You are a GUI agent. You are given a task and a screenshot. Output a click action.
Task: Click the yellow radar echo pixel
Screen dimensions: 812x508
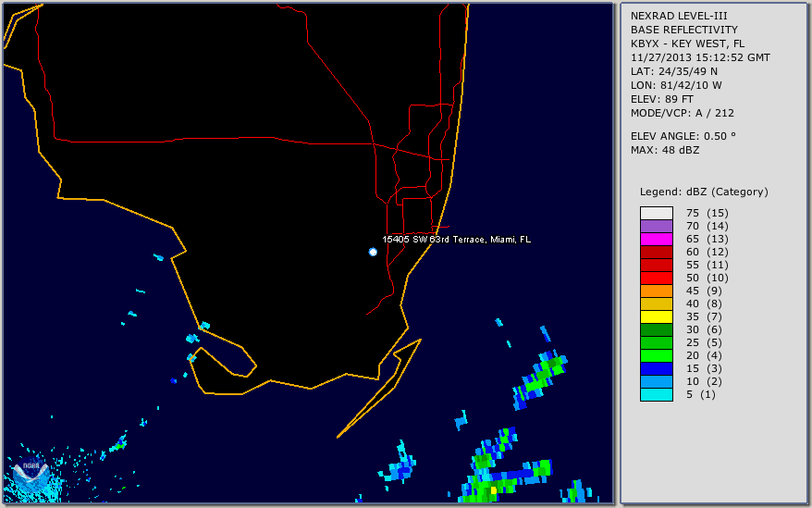494,489
